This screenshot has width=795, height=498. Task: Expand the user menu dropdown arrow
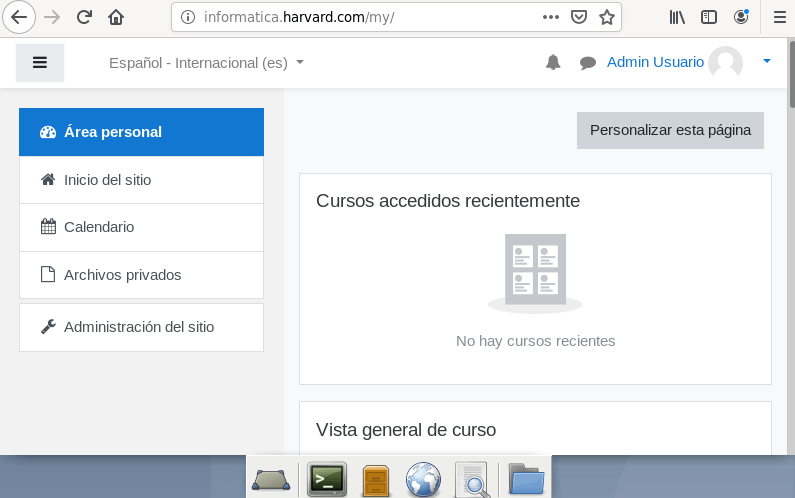coord(767,62)
